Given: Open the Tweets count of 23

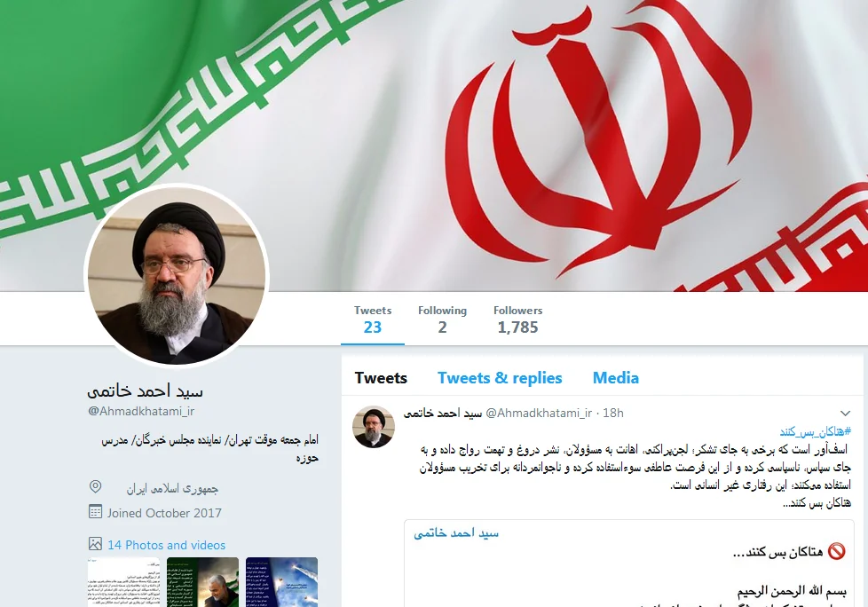Looking at the screenshot, I should click(373, 319).
